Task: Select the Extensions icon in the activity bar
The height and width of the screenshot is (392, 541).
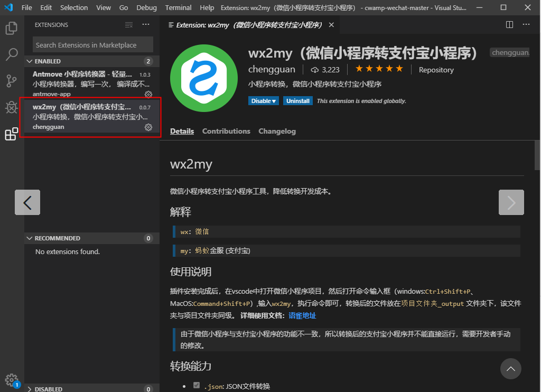Action: click(11, 134)
